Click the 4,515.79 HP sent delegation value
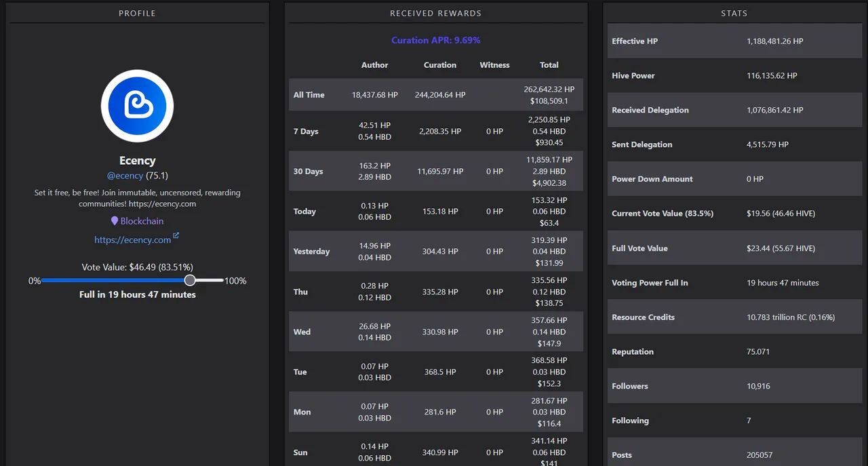 (768, 144)
